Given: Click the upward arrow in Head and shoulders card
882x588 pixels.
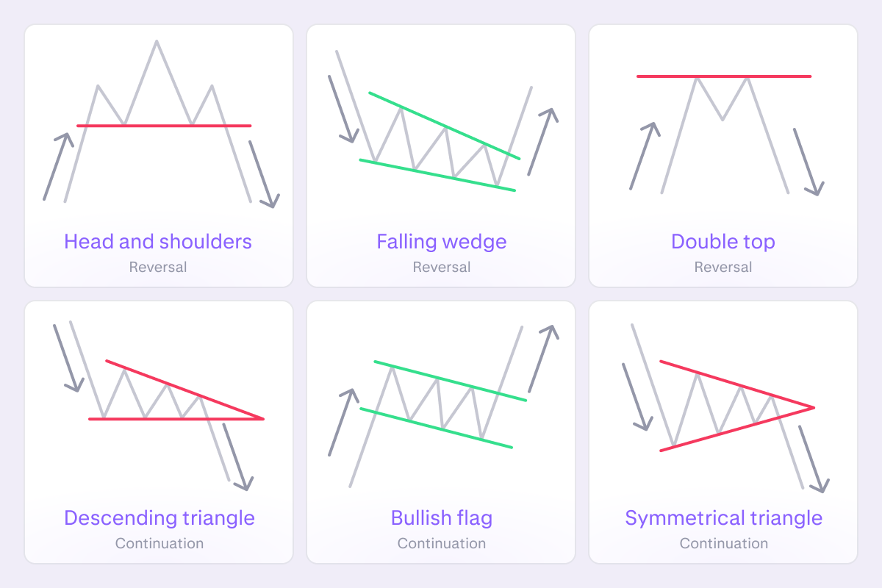Looking at the screenshot, I should coord(57,167).
